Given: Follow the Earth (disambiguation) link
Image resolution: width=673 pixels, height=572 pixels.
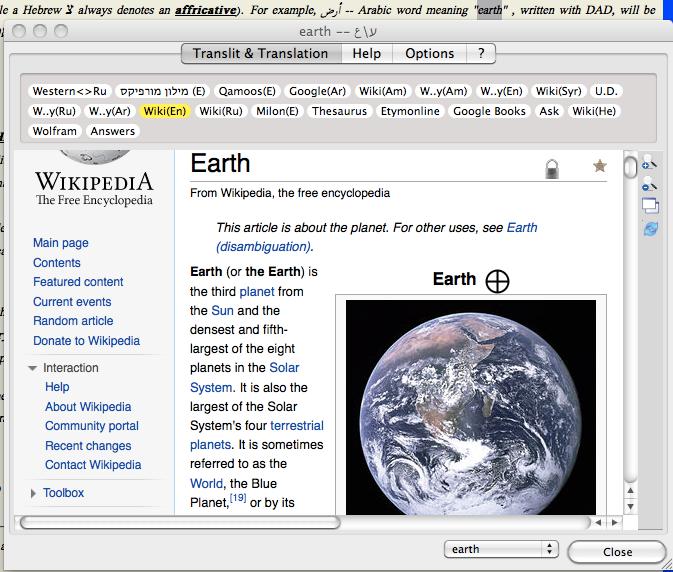Looking at the screenshot, I should [x=264, y=246].
